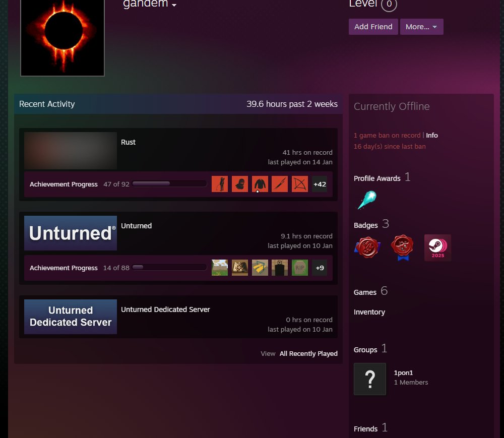This screenshot has width=504, height=438.
Task: Open the Unturned game logo banner
Action: tap(71, 233)
